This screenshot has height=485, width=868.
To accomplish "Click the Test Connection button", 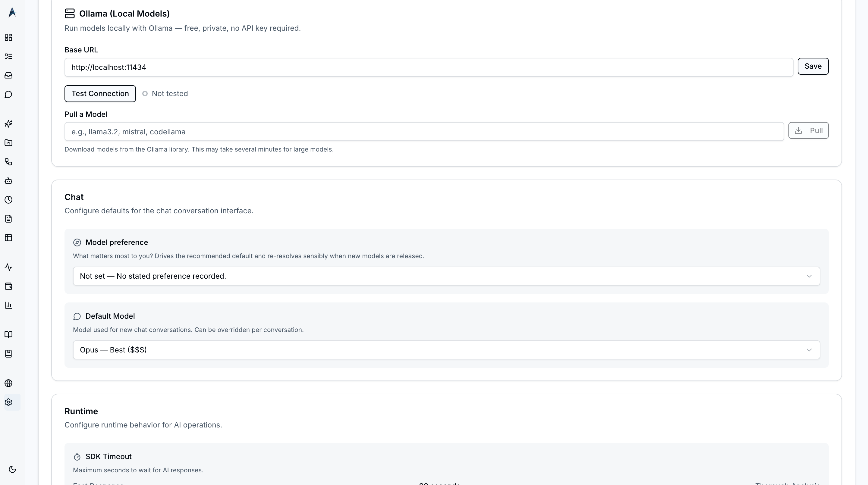I will (x=100, y=94).
